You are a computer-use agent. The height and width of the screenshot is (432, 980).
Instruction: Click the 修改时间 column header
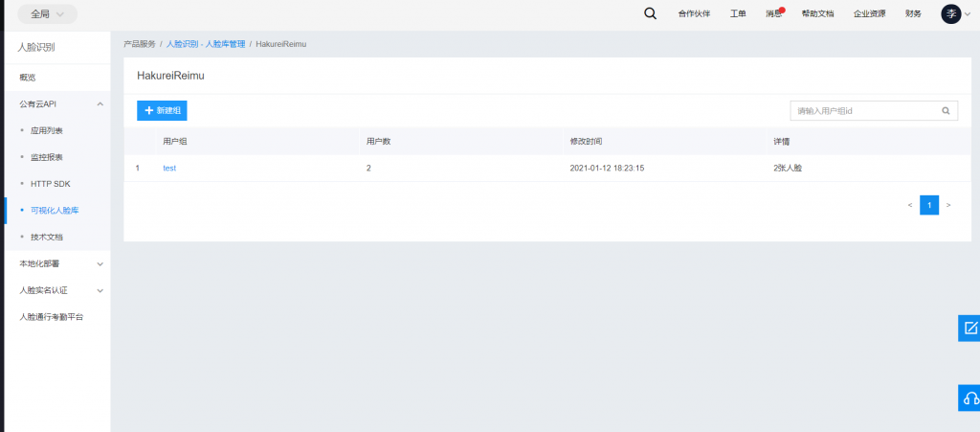pyautogui.click(x=587, y=142)
